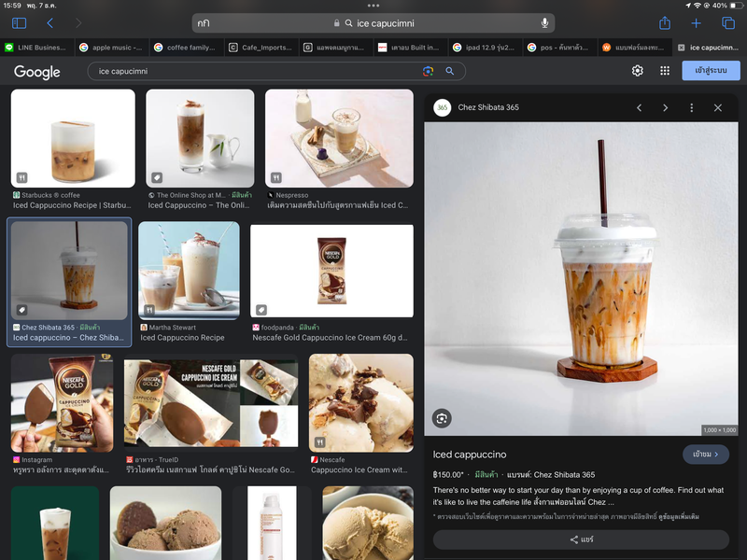
Task: Open a new tab with plus icon
Action: [696, 22]
